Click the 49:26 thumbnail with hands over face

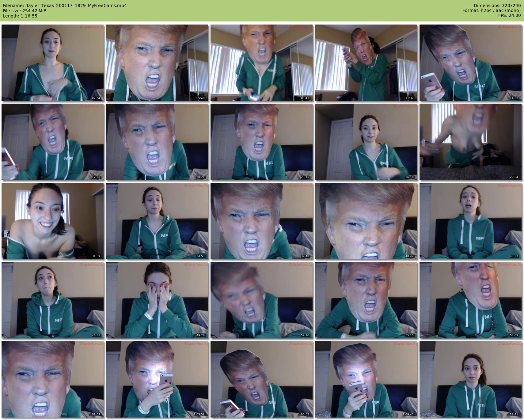(157, 300)
